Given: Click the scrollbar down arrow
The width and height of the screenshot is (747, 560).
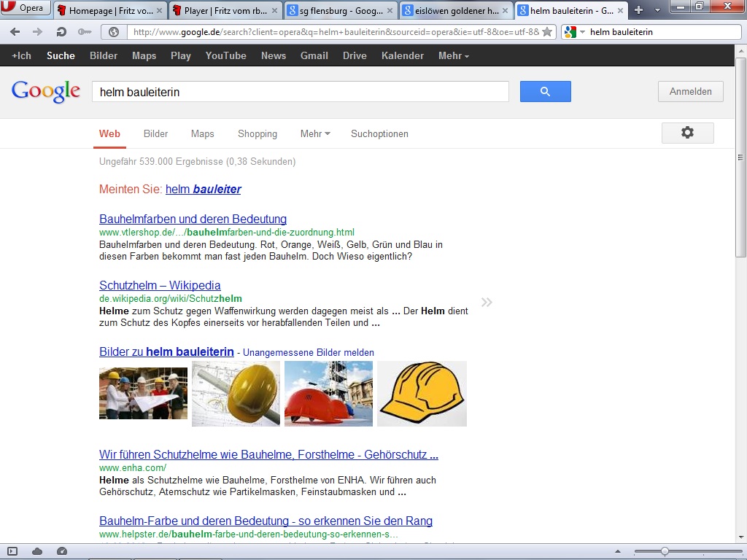Looking at the screenshot, I should (740, 537).
